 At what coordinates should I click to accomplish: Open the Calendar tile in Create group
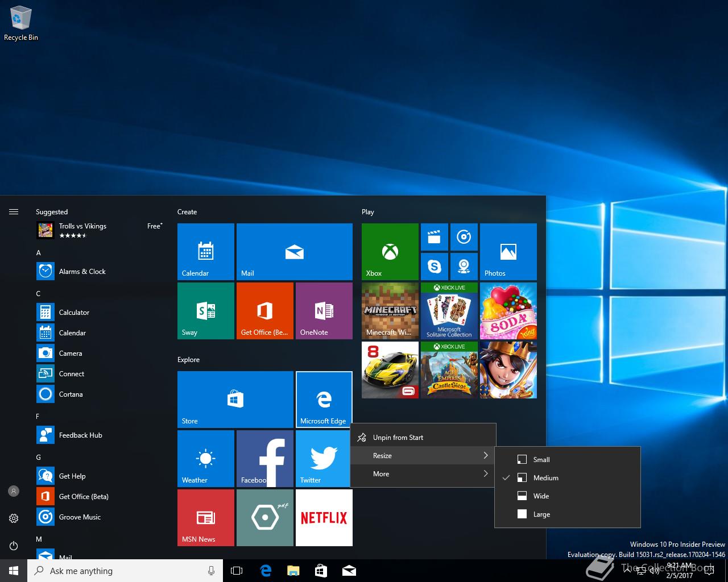[206, 252]
